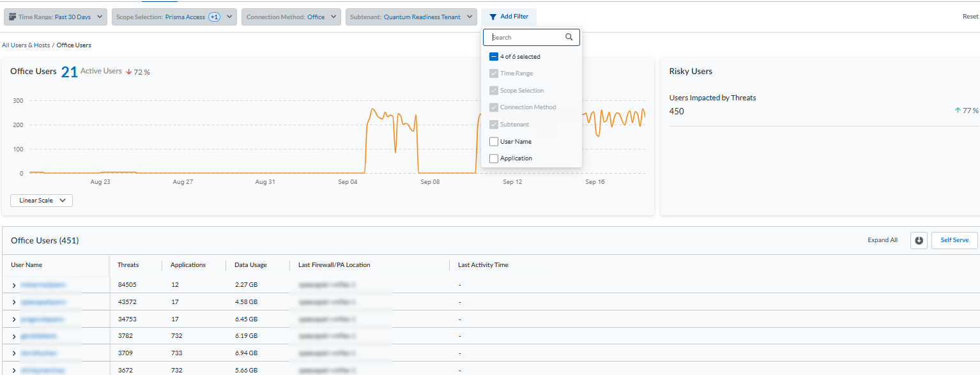Click the Self Serve button
Image resolution: width=980 pixels, height=375 pixels.
click(x=954, y=240)
